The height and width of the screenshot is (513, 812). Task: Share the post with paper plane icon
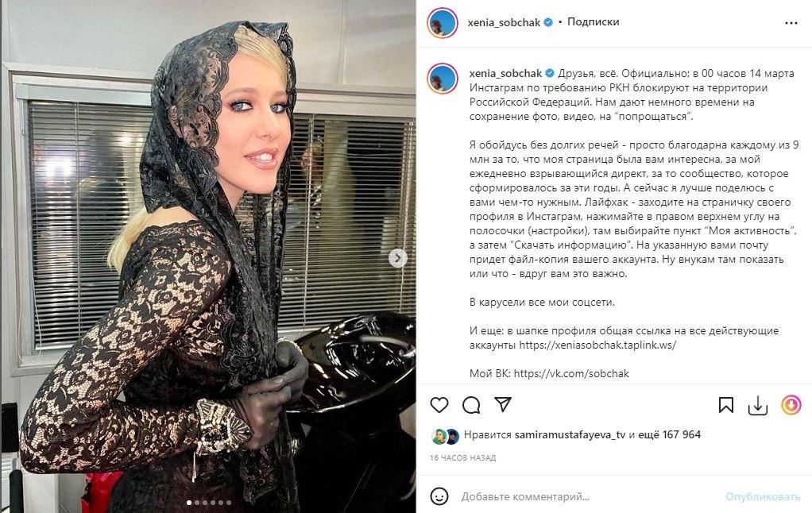tap(503, 404)
